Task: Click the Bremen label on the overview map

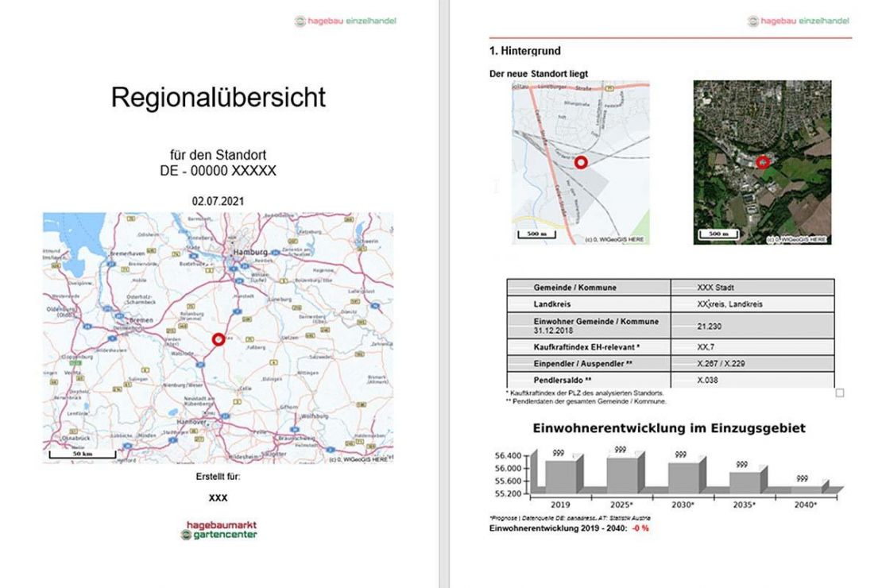Action: point(141,319)
